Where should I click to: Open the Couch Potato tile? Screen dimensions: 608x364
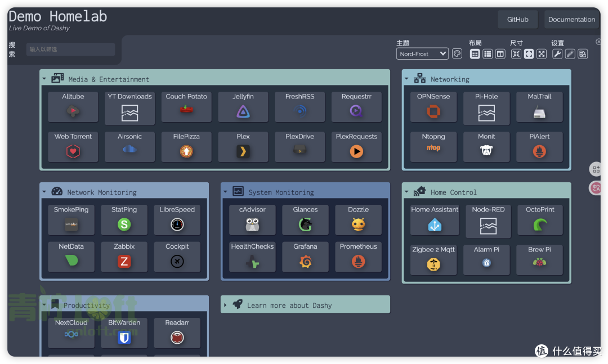[186, 106]
